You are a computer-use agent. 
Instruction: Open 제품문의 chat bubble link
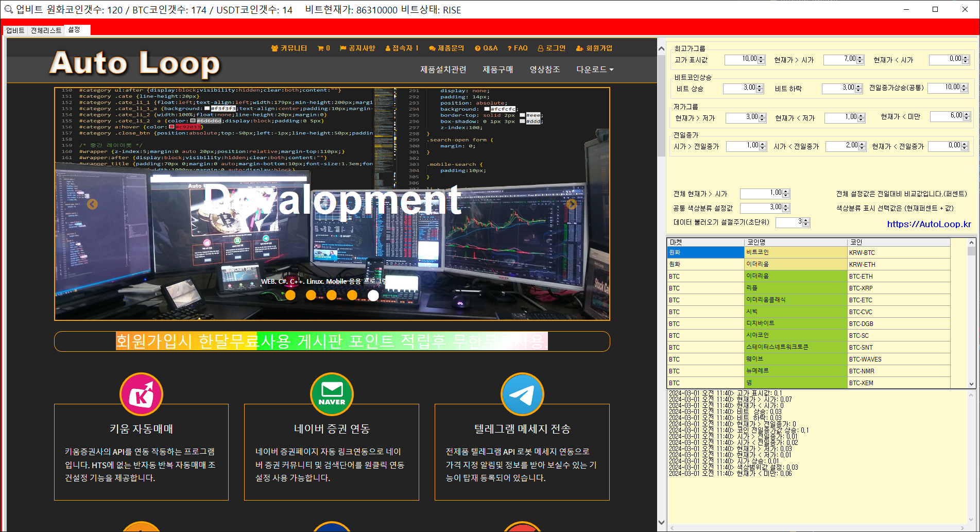tap(446, 48)
